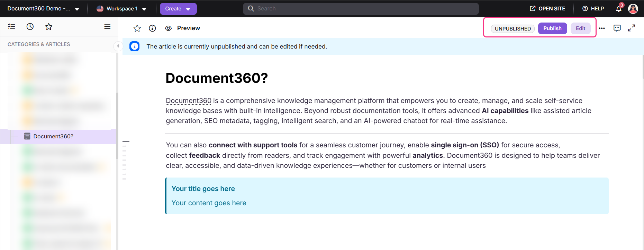Open the checklist view icon in sidebar

(x=11, y=26)
